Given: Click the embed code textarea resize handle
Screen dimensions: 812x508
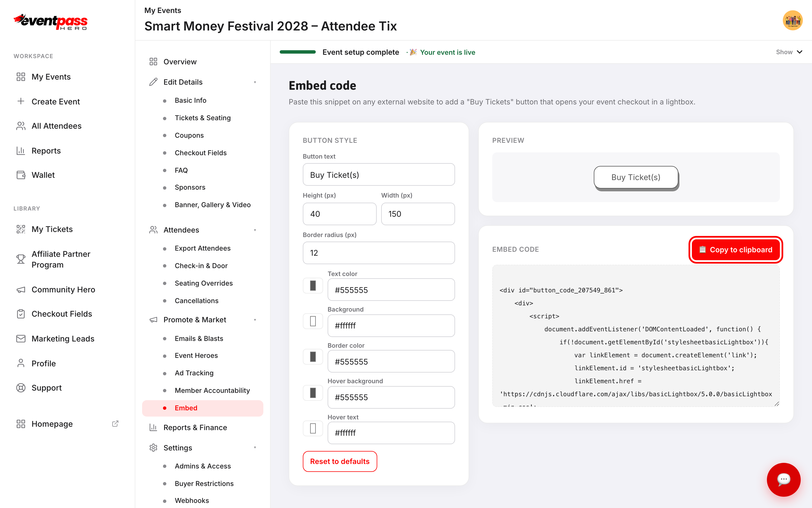Looking at the screenshot, I should (x=776, y=404).
